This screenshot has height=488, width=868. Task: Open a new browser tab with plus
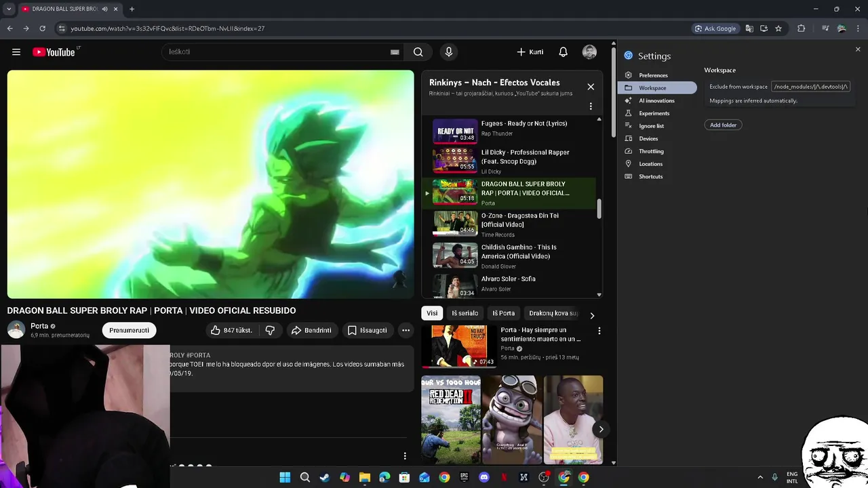coord(132,9)
